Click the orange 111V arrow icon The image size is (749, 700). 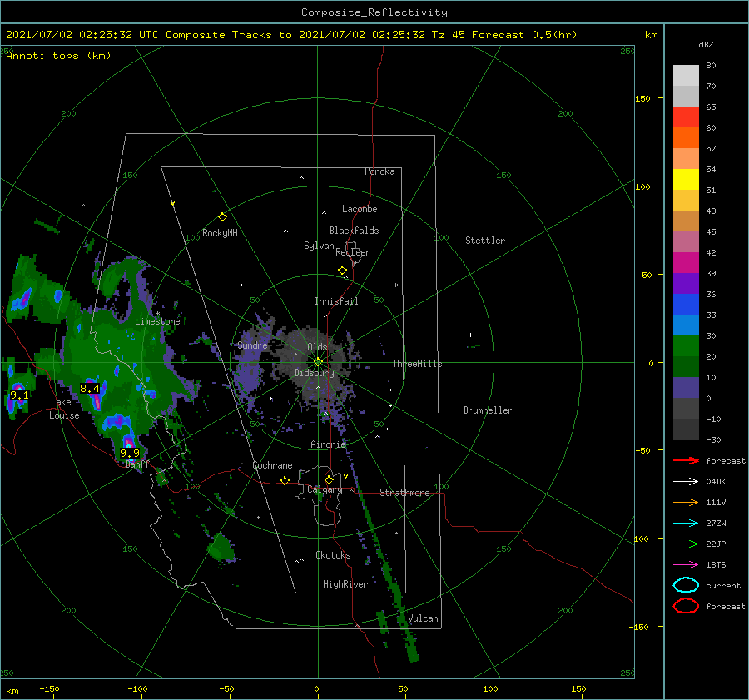click(x=686, y=502)
